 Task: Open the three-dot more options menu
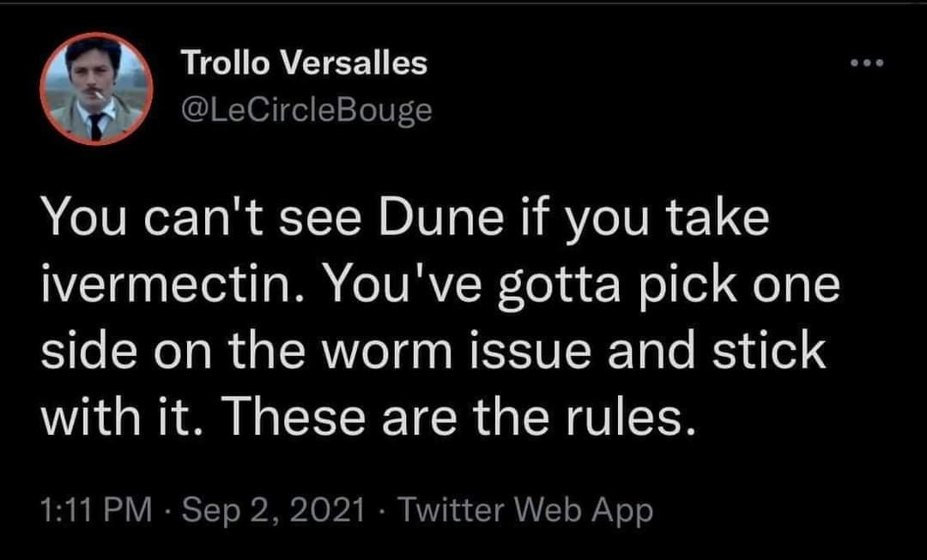865,64
